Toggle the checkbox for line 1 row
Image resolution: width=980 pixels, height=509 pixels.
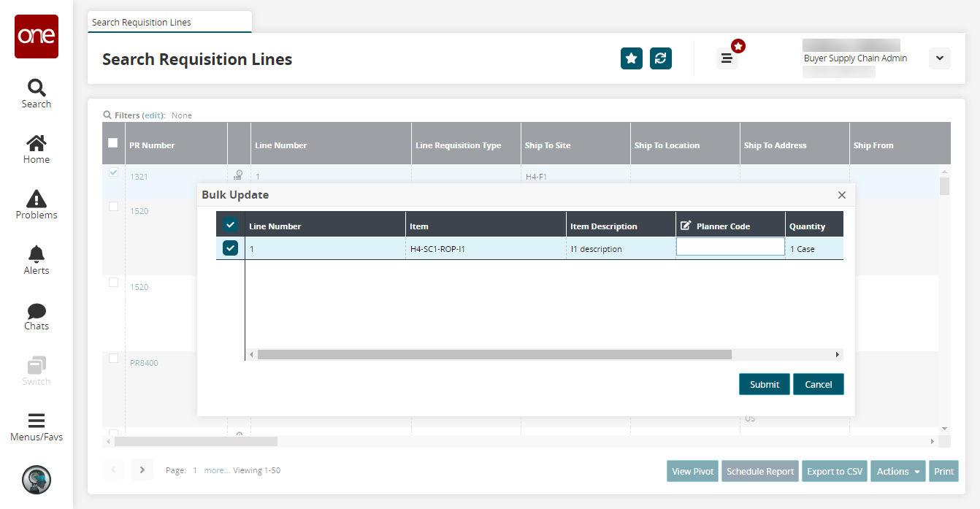click(231, 249)
